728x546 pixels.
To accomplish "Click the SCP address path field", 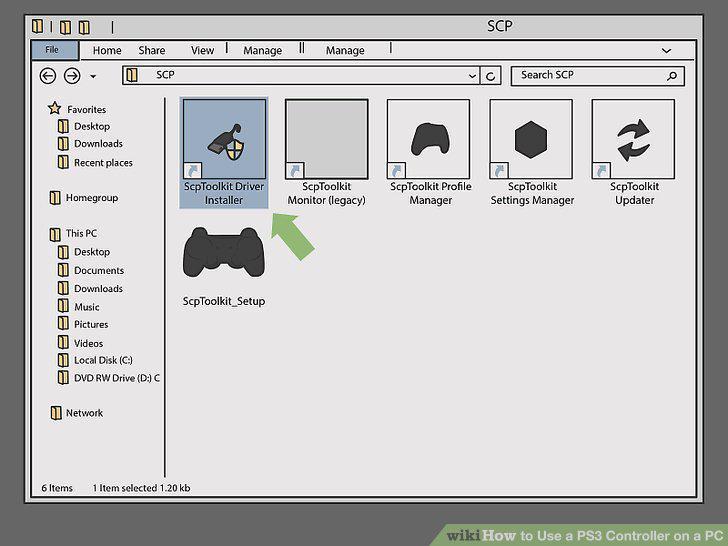I will click(302, 76).
